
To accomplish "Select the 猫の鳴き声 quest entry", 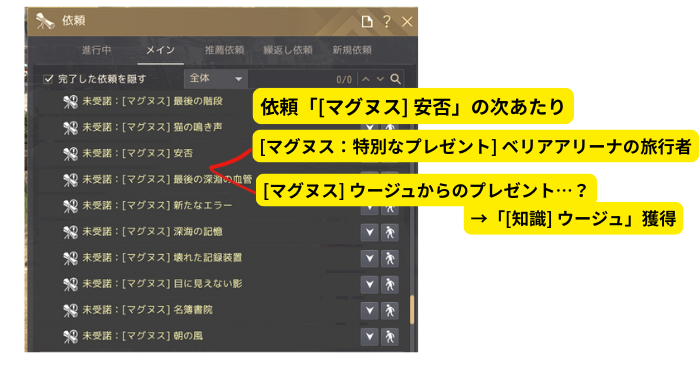I will click(152, 127).
